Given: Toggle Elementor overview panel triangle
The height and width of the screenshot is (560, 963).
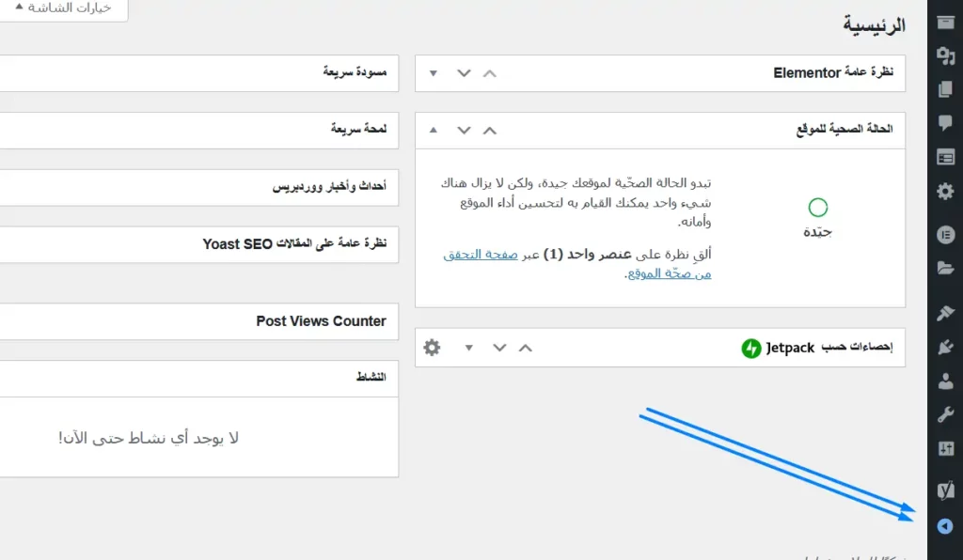Looking at the screenshot, I should [433, 73].
